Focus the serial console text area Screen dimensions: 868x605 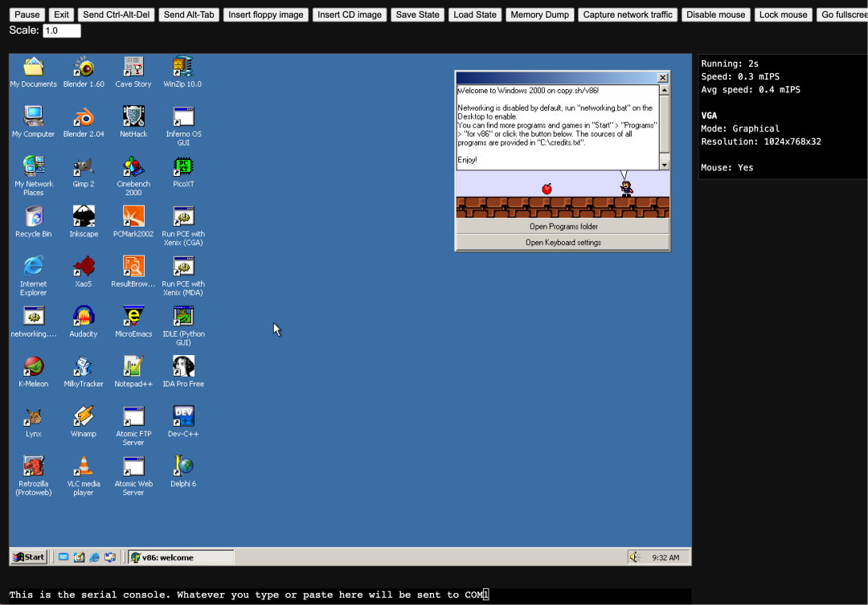tap(350, 595)
